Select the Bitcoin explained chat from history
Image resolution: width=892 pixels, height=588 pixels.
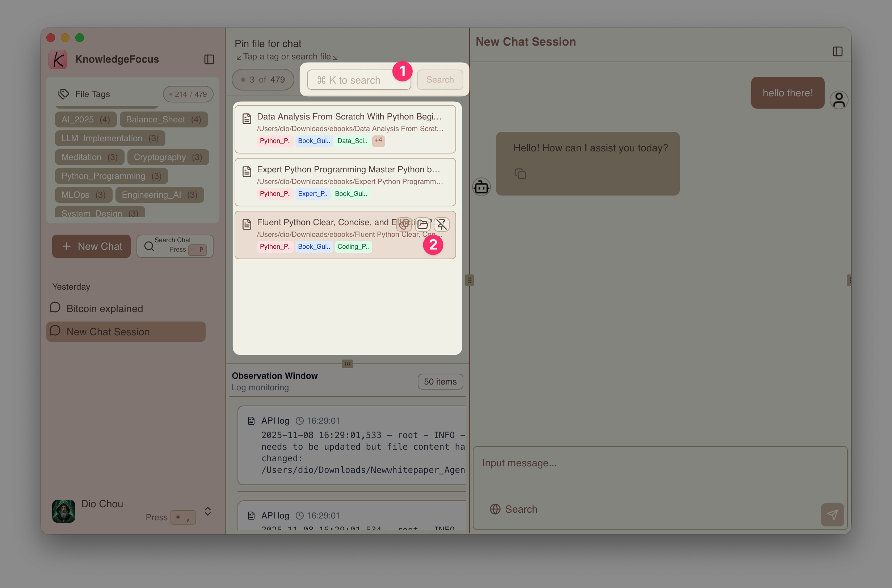[x=105, y=308]
